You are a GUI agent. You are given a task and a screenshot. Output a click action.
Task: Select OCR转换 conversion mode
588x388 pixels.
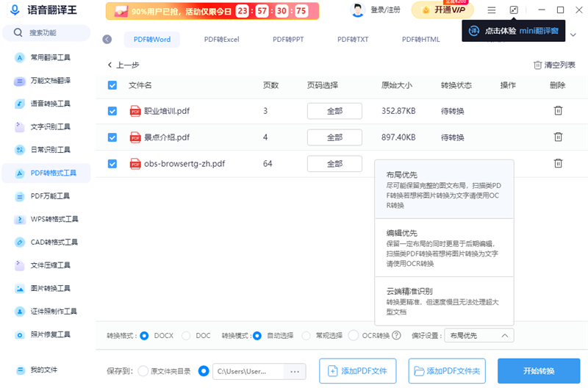point(353,336)
